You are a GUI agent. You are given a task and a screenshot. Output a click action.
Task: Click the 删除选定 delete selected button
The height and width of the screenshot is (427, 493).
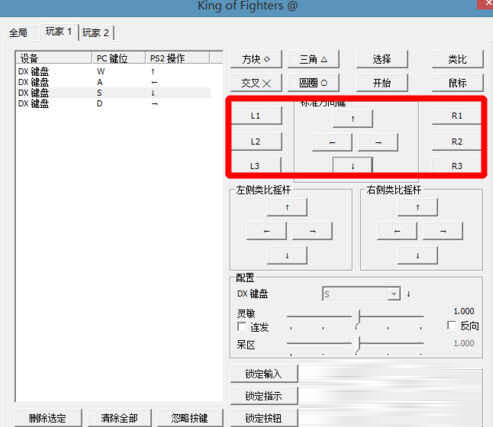(x=48, y=418)
